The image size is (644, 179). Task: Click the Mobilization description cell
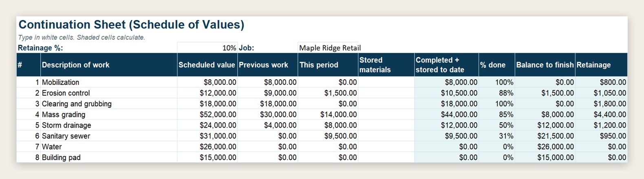point(109,82)
